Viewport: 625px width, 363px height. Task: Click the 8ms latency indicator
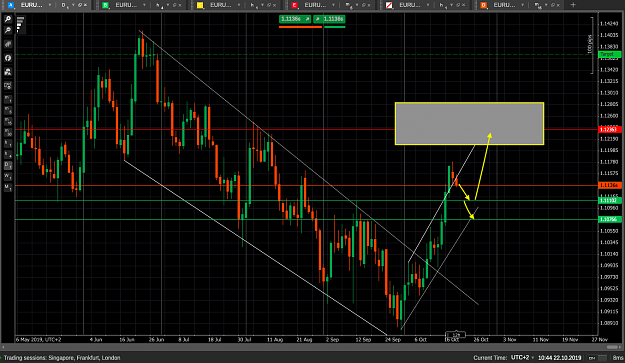pos(618,357)
